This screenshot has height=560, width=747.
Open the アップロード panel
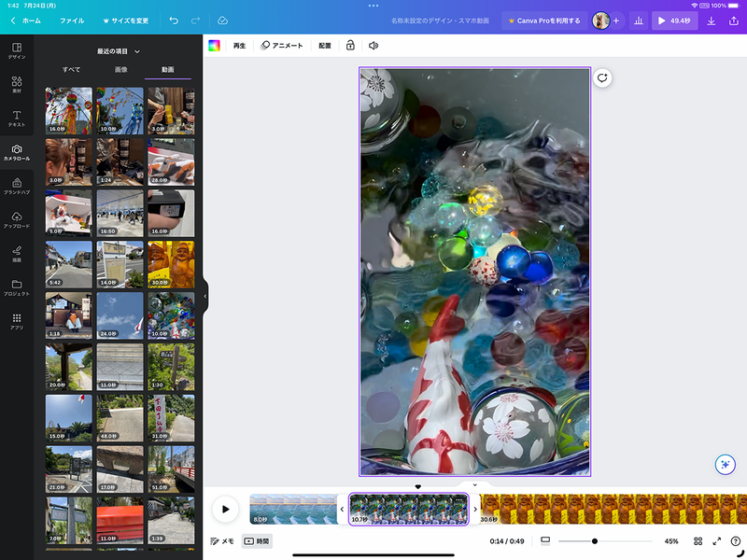[17, 220]
